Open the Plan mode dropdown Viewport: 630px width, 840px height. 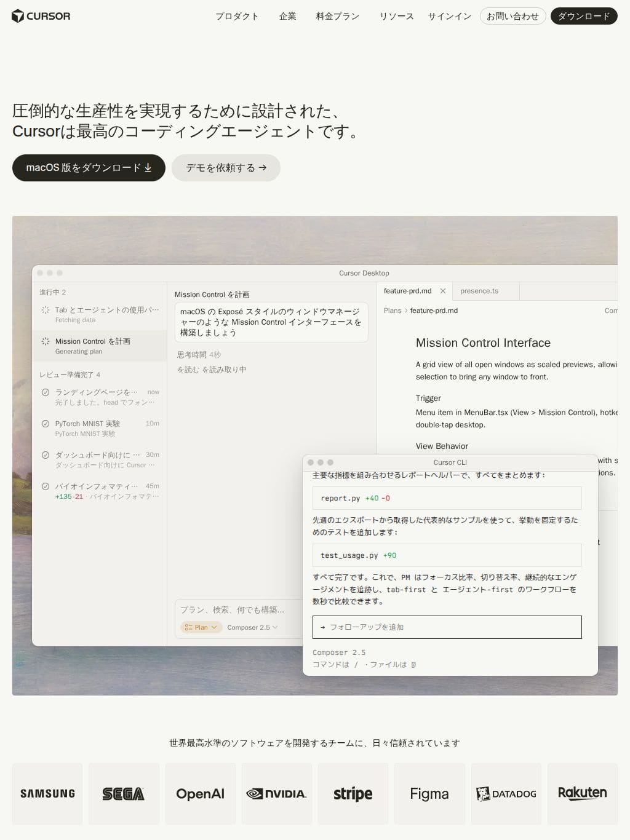[201, 627]
